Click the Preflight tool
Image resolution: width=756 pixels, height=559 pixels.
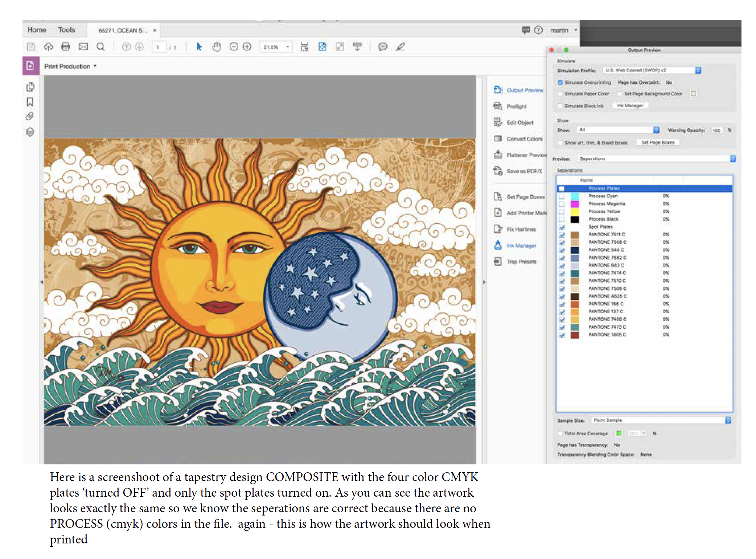point(516,106)
